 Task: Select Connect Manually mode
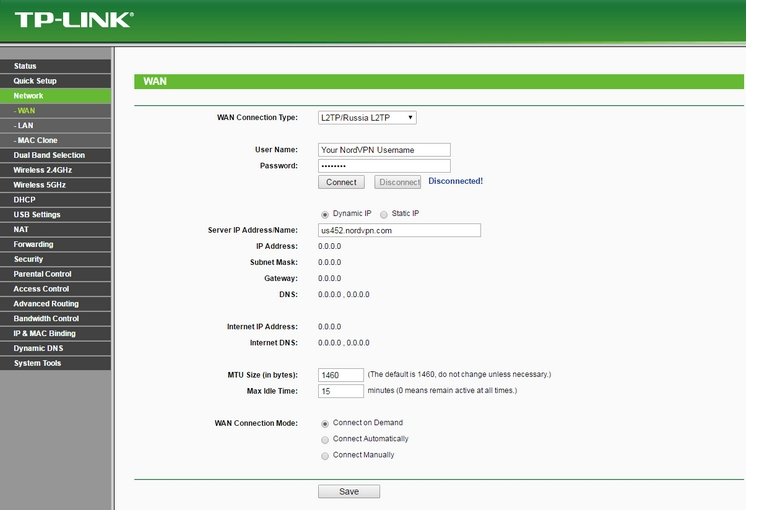tap(325, 456)
